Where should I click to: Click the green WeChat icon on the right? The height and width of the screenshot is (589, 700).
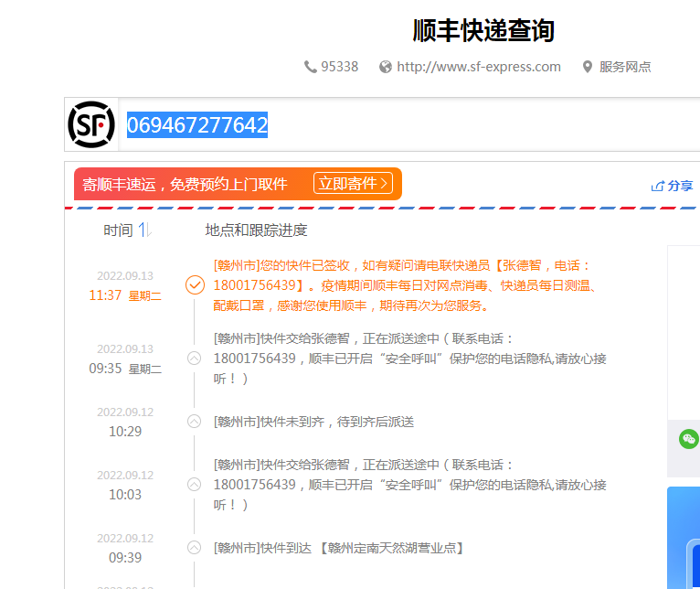coord(688,439)
